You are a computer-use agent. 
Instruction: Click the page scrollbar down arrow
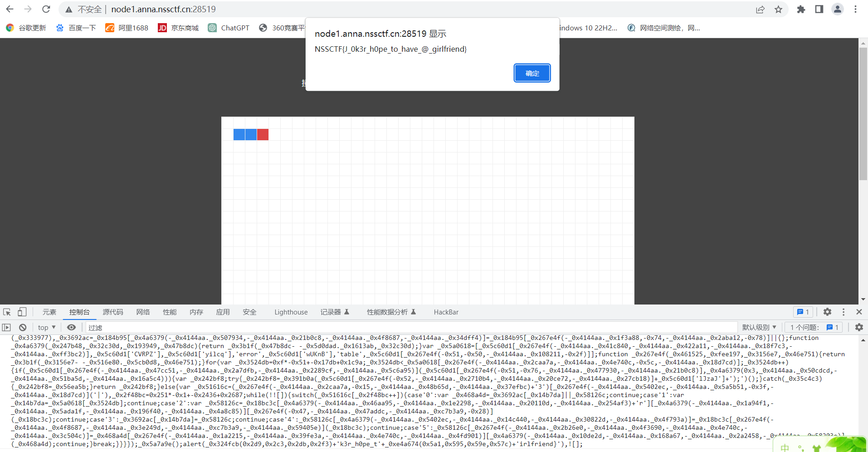pyautogui.click(x=863, y=300)
